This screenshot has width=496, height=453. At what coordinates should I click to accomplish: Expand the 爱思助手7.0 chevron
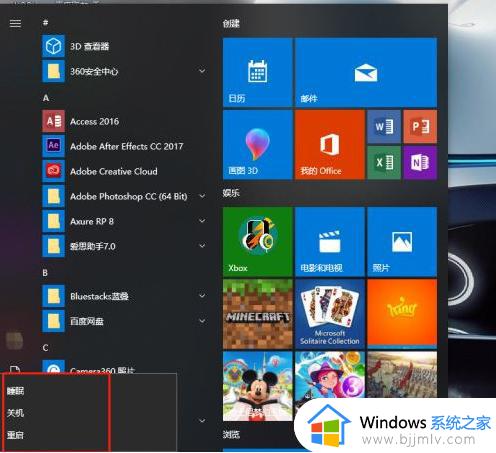[x=202, y=246]
